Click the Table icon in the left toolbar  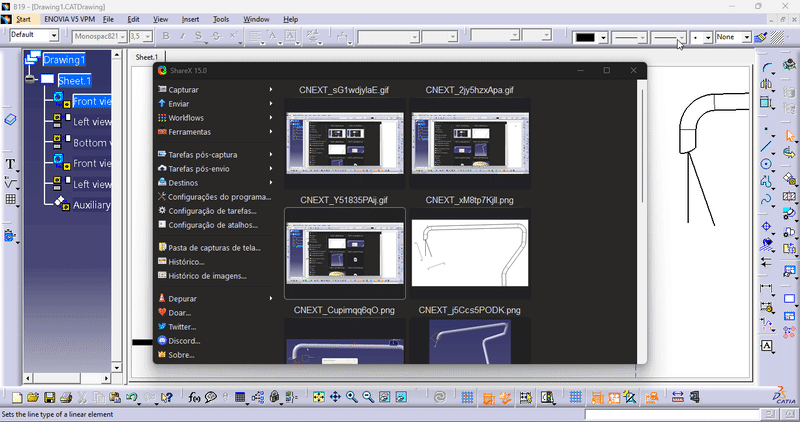click(x=10, y=199)
